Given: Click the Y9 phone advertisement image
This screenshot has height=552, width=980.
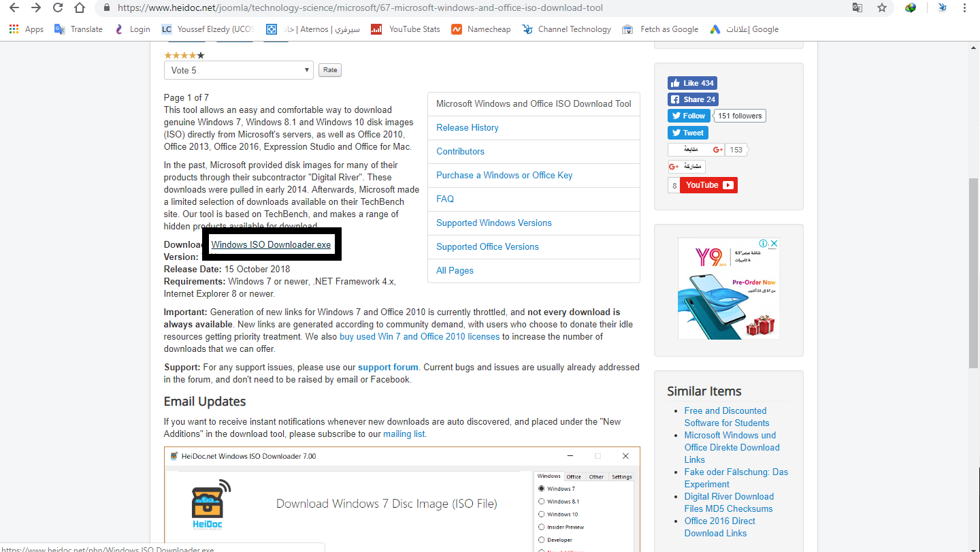Looking at the screenshot, I should 728,289.
